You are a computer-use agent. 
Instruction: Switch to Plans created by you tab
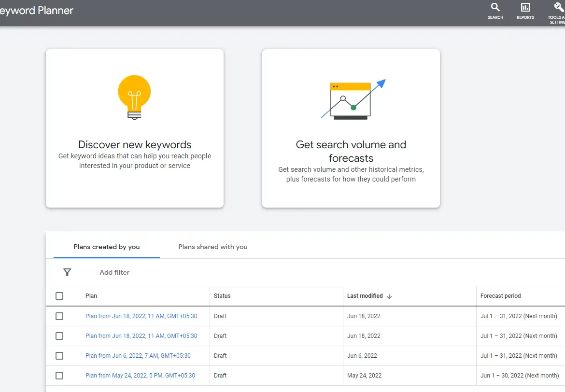[x=107, y=247]
